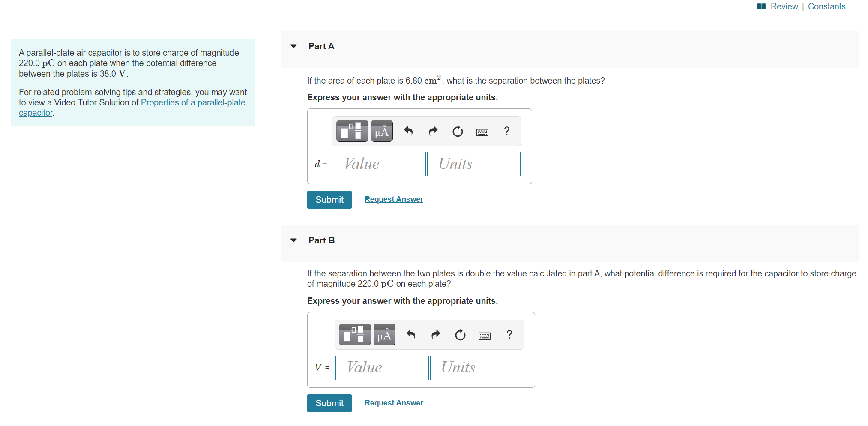Screen dimensions: 868x426
Task: Click Request Answer for Part B
Action: pyautogui.click(x=393, y=402)
